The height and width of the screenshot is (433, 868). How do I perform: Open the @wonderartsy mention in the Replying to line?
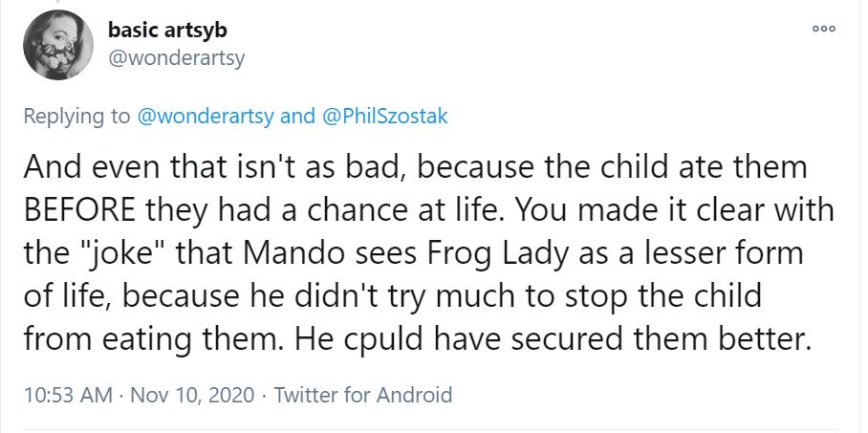(206, 116)
